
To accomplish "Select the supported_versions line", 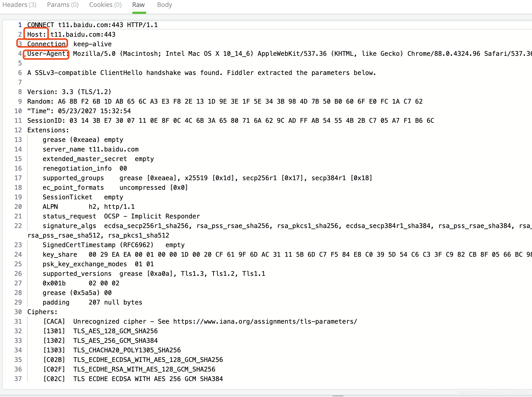I will click(x=154, y=274).
